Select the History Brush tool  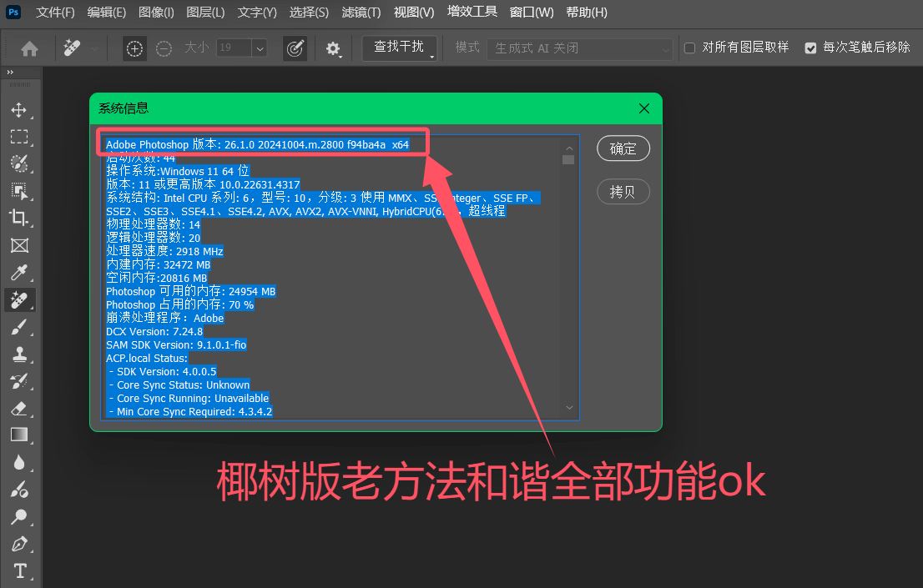(x=19, y=381)
